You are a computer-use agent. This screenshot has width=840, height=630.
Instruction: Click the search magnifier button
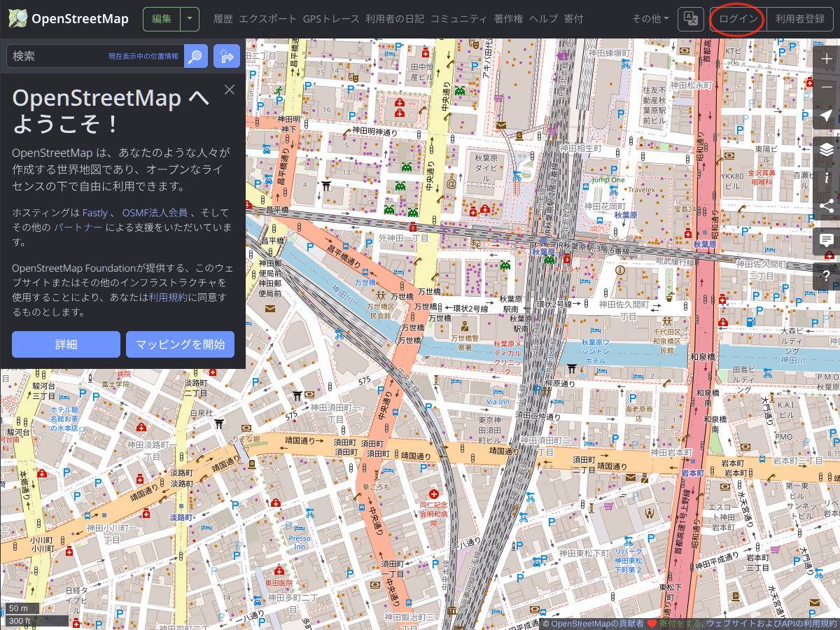point(196,56)
